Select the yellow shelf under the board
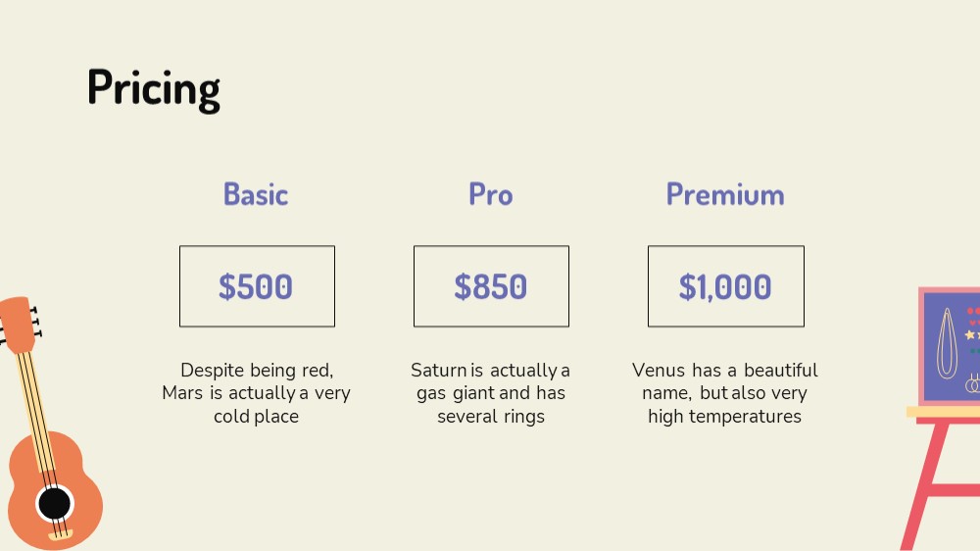The height and width of the screenshot is (551, 980). coord(943,412)
